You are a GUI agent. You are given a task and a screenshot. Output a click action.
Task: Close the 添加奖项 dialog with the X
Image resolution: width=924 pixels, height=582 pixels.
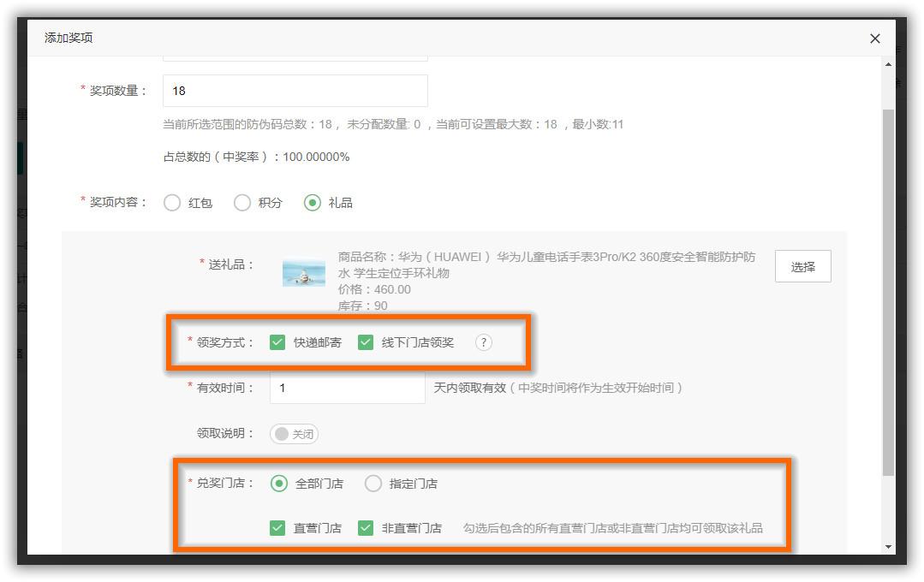[874, 39]
